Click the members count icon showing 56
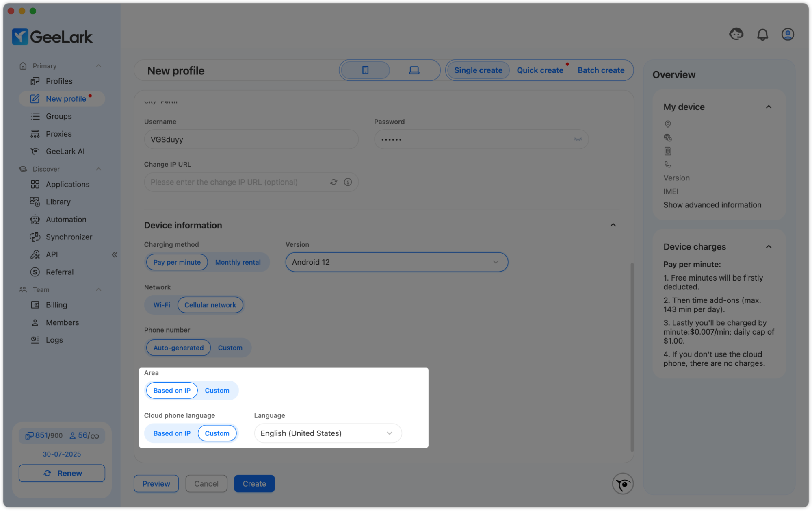812x511 pixels. (x=72, y=436)
